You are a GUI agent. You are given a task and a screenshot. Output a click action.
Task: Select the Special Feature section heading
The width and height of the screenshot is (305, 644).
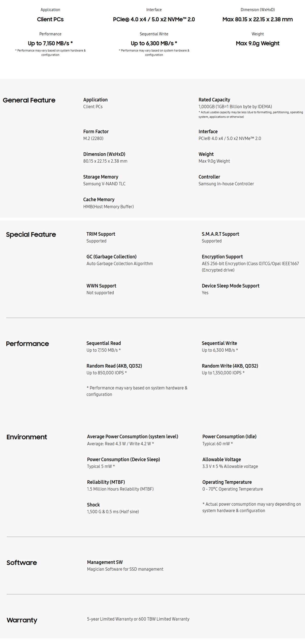[x=31, y=234]
